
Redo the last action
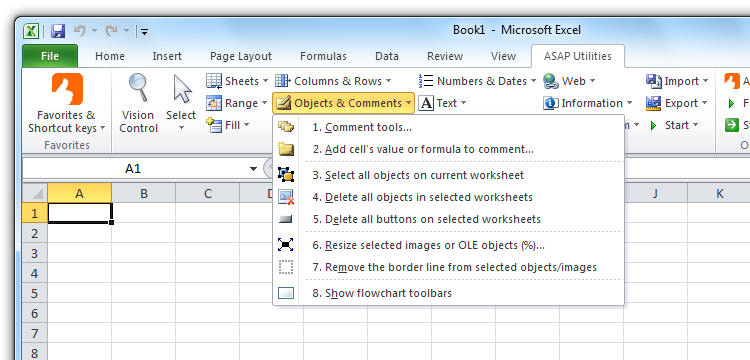(x=111, y=31)
